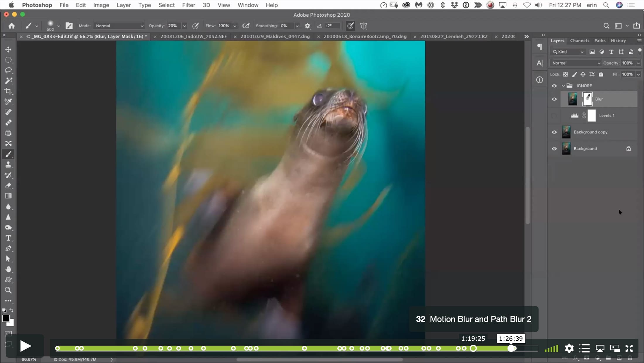Screen dimensions: 644x363
Task: Hide the Background copy layer
Action: (554, 132)
